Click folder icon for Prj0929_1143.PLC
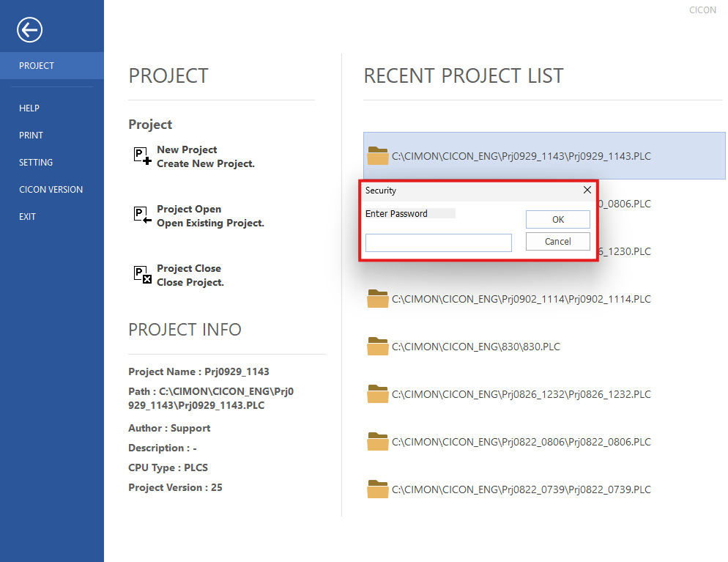The image size is (728, 562). click(378, 155)
